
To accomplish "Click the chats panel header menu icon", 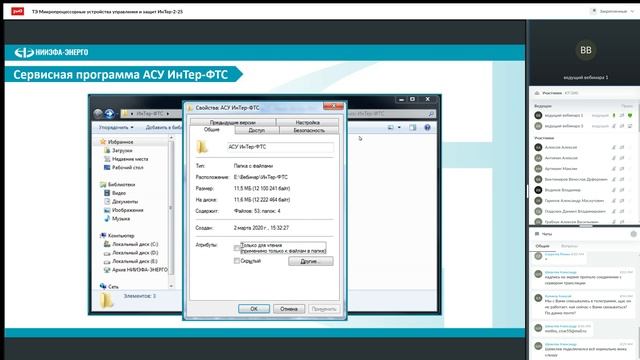I will [537, 234].
